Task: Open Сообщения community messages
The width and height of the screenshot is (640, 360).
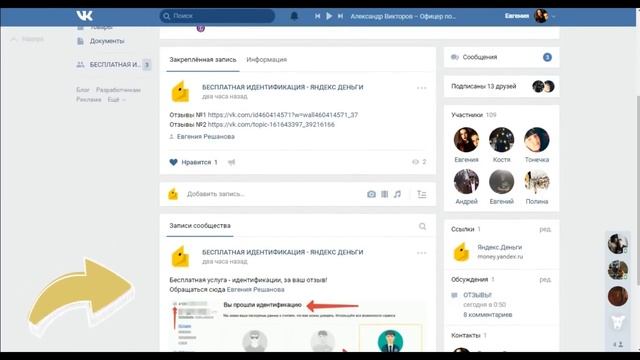Action: click(502, 57)
